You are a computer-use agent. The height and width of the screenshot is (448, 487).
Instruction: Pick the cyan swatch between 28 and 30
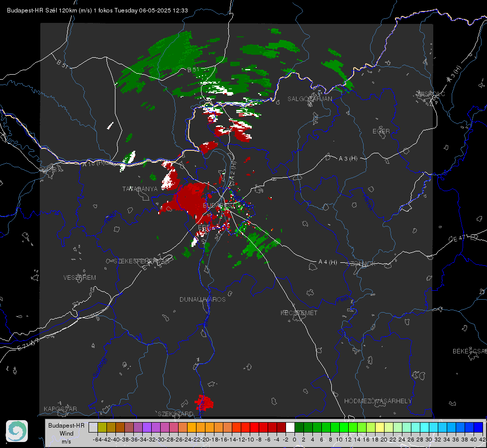click(x=425, y=427)
